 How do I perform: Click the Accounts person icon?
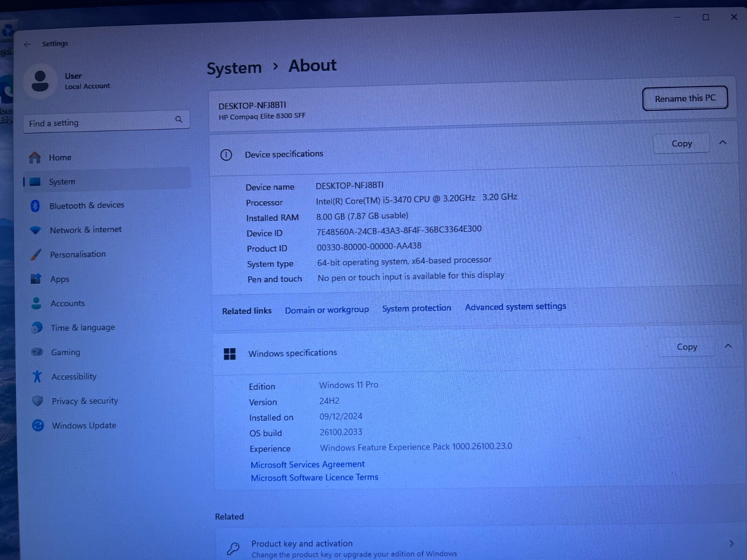36,303
